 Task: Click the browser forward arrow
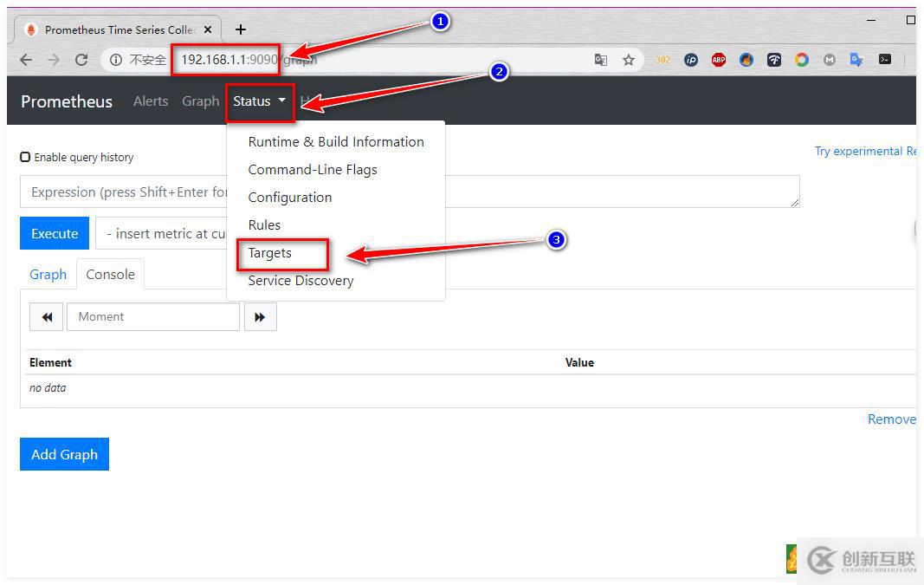click(54, 60)
